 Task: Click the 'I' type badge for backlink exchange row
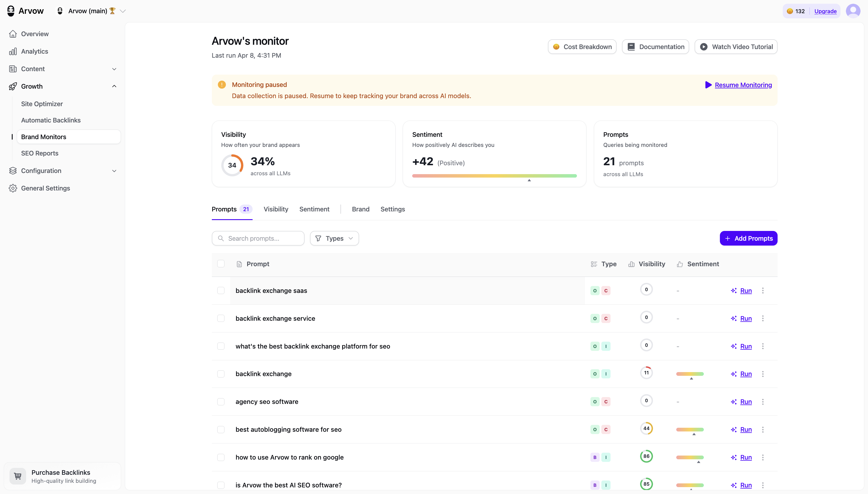[606, 374]
